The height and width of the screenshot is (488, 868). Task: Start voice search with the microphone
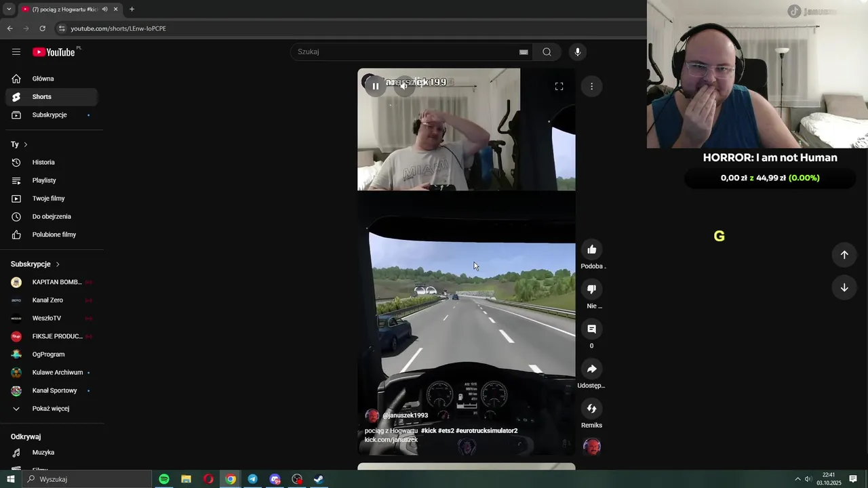pos(578,52)
